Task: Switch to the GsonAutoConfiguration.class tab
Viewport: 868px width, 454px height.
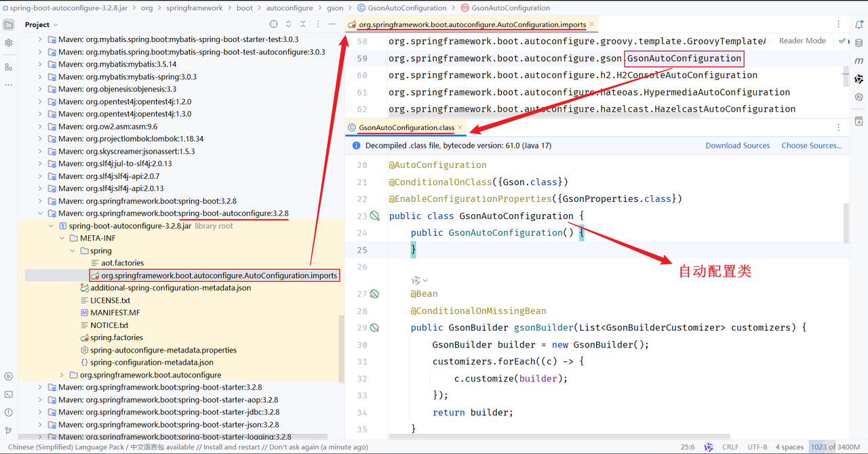Action: [406, 127]
